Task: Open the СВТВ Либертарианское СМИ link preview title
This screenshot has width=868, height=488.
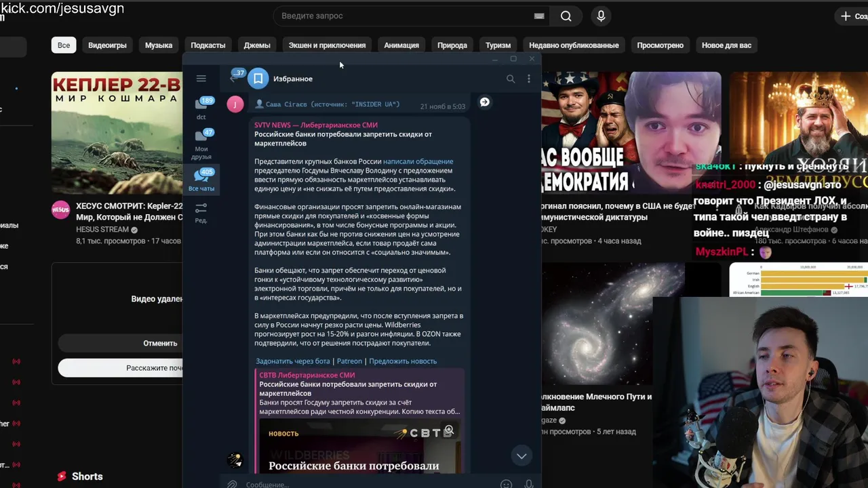Action: pos(307,375)
